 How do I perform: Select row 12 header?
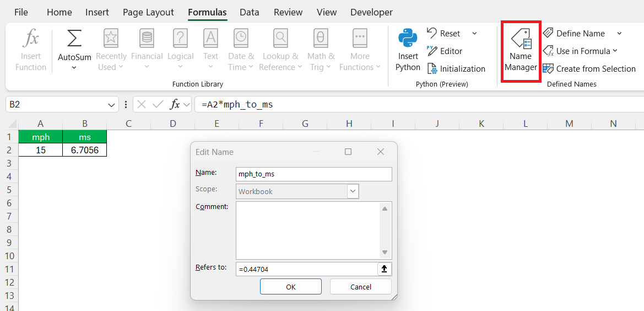tap(9, 282)
